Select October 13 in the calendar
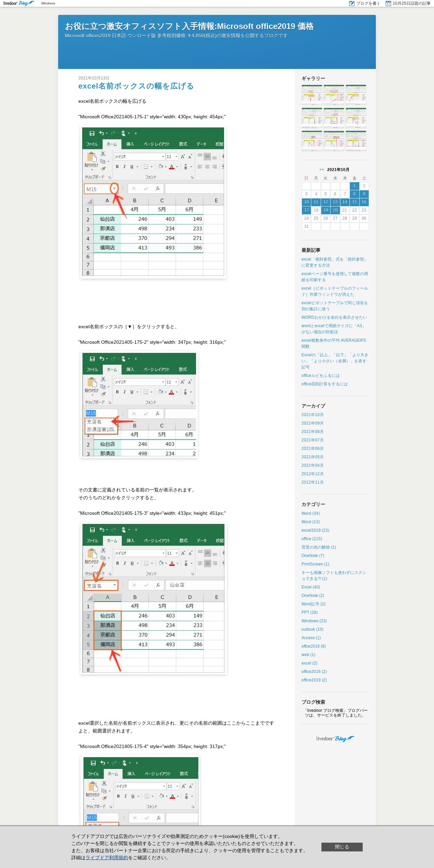 [335, 202]
